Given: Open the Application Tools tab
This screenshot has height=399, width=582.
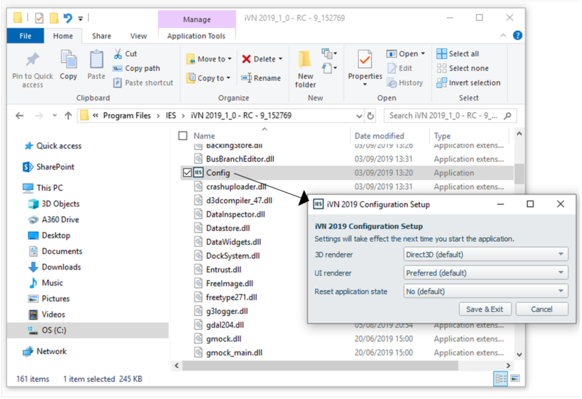Looking at the screenshot, I should pos(196,36).
